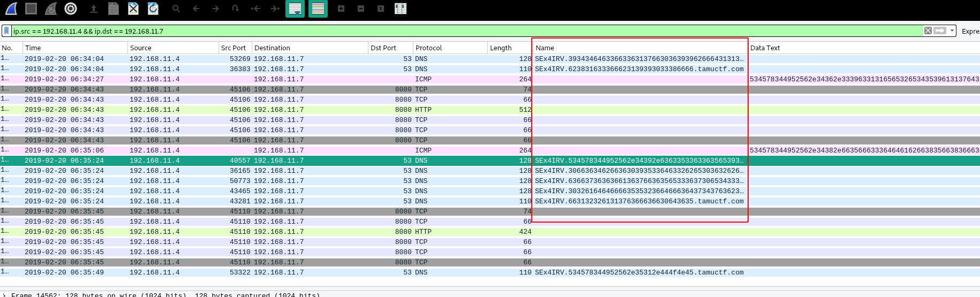Open capture options gear icon
Viewport: 980px width, 297px height.
pyautogui.click(x=71, y=9)
